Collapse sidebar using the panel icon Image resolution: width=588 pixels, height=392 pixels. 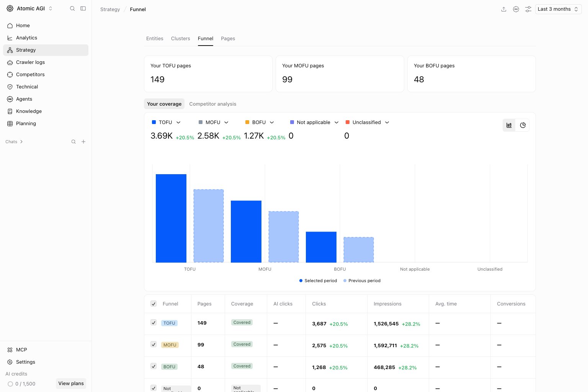(x=83, y=8)
